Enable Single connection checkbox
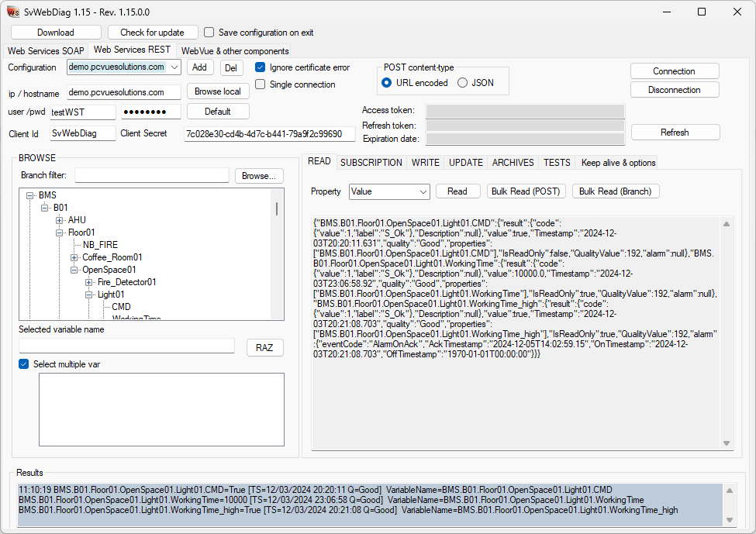The image size is (756, 534). click(260, 84)
